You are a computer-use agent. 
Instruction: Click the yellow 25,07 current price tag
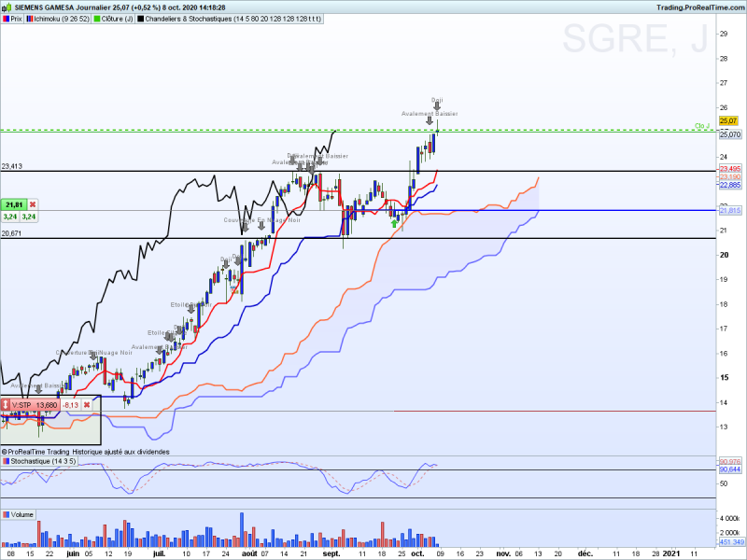coord(728,121)
